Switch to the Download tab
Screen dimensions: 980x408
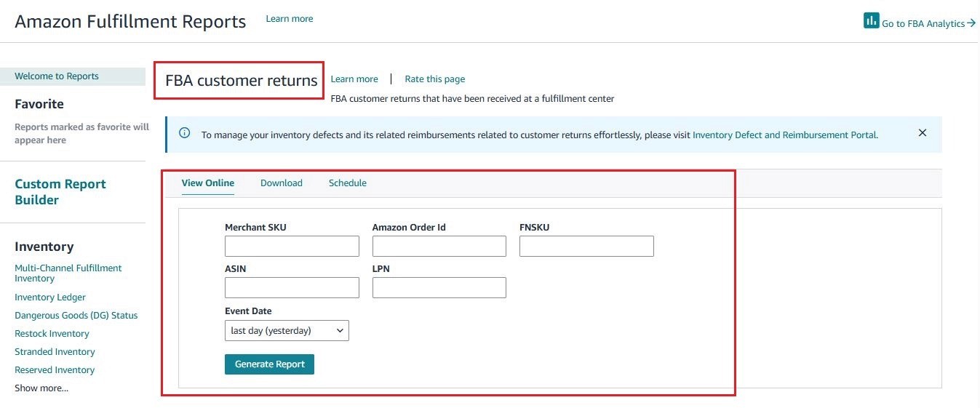pos(282,183)
